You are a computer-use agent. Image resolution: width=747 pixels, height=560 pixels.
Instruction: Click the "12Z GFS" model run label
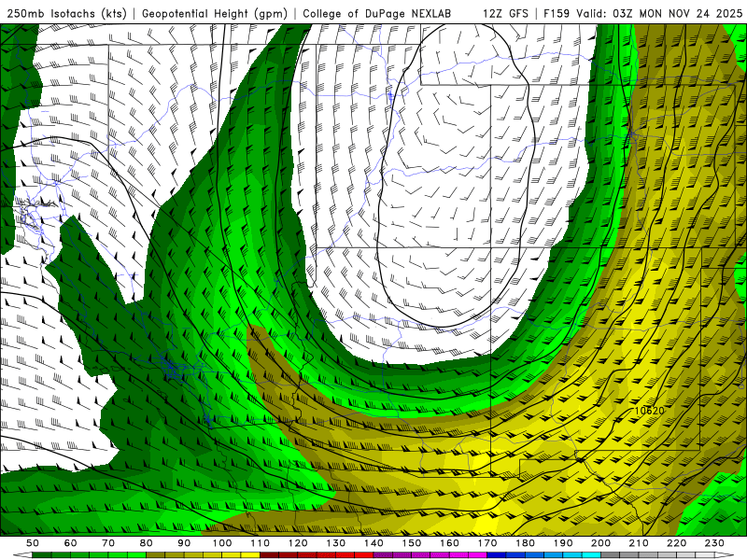[505, 13]
